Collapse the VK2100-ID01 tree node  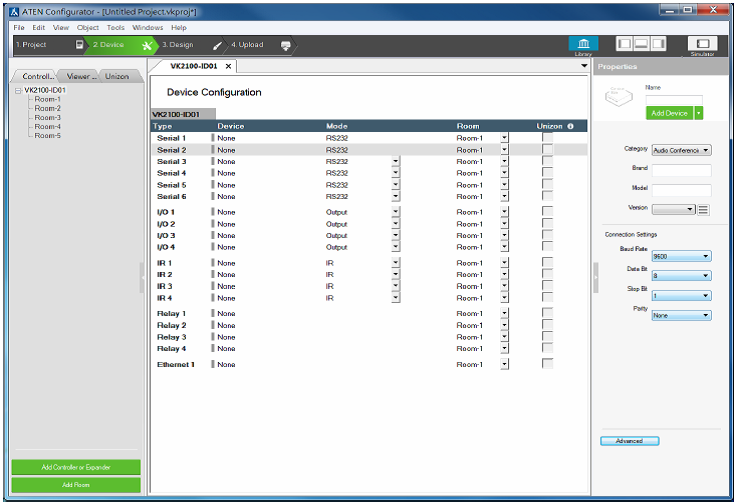coord(18,91)
